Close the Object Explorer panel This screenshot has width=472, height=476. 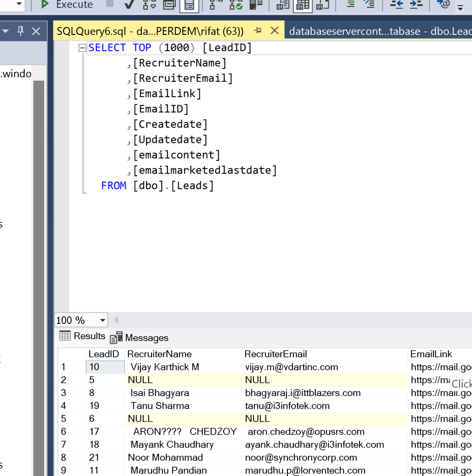click(36, 31)
